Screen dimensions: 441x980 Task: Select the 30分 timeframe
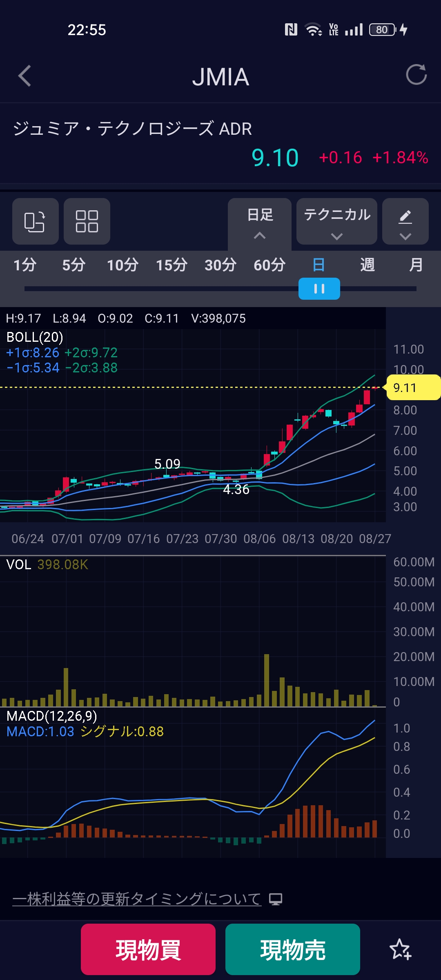(x=220, y=265)
